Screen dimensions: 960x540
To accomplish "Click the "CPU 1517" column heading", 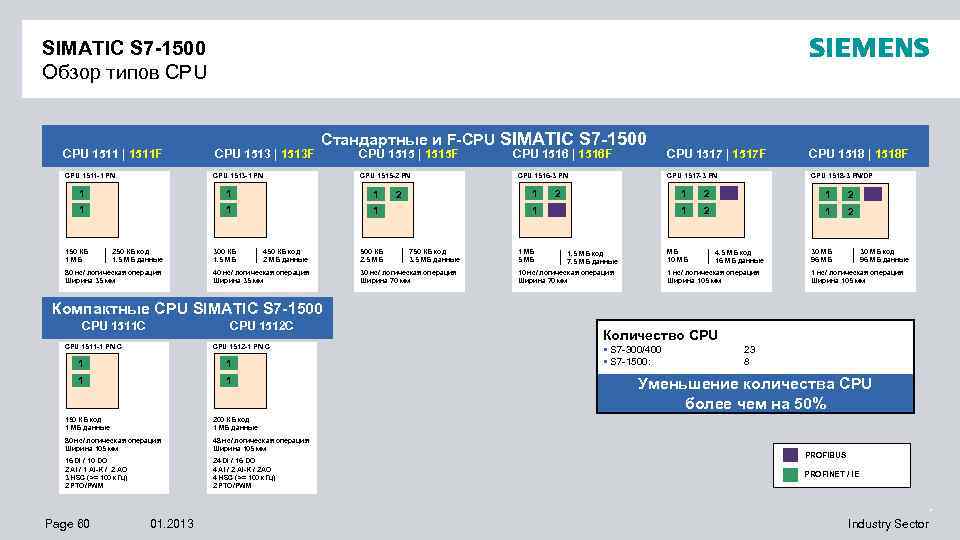I will click(x=694, y=154).
